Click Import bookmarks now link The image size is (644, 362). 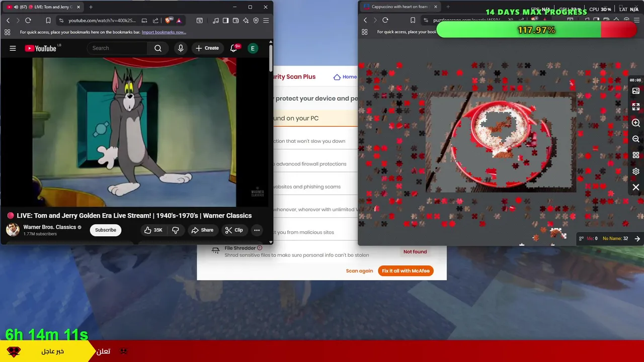164,32
